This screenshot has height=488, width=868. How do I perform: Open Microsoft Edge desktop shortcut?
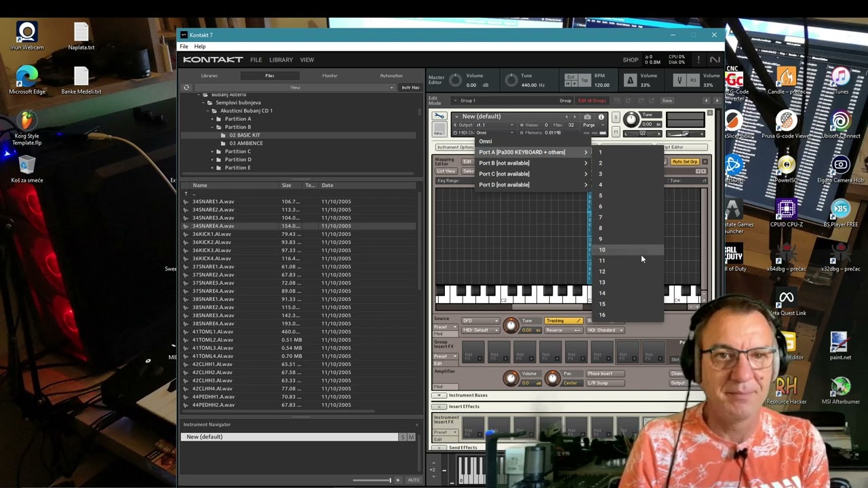[26, 80]
